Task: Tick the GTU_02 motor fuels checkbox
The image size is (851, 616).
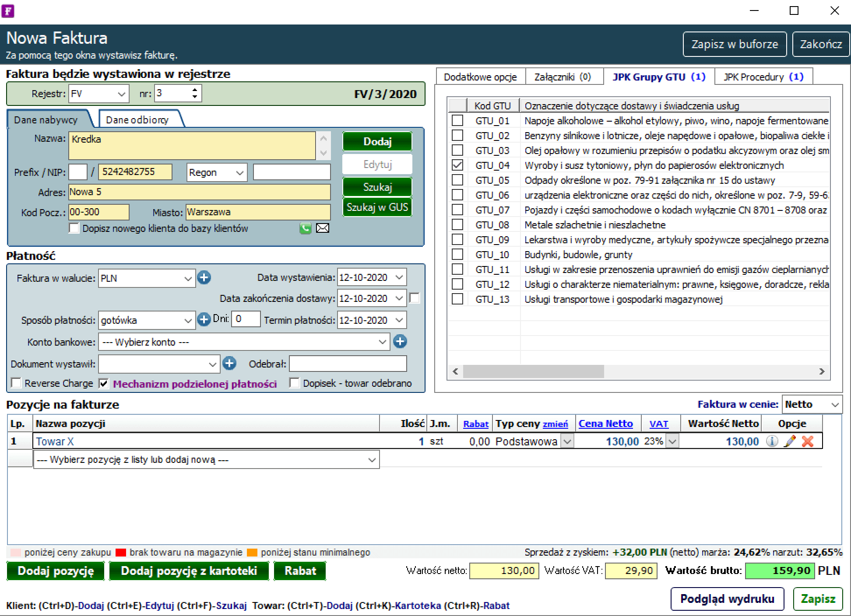Action: tap(457, 135)
